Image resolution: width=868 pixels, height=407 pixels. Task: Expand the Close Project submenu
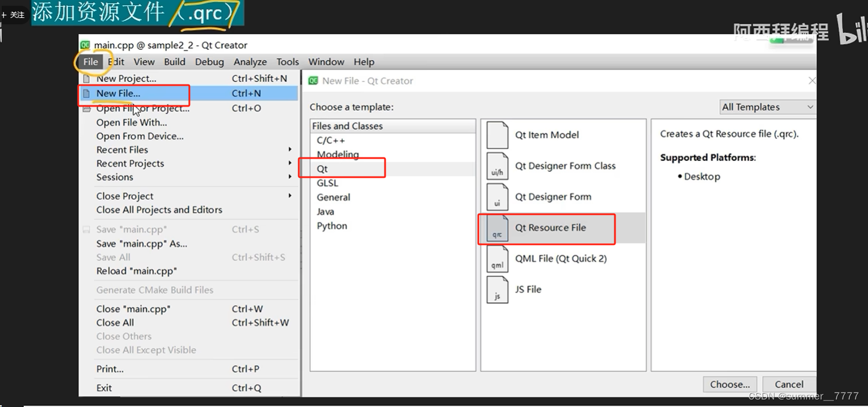coord(290,196)
